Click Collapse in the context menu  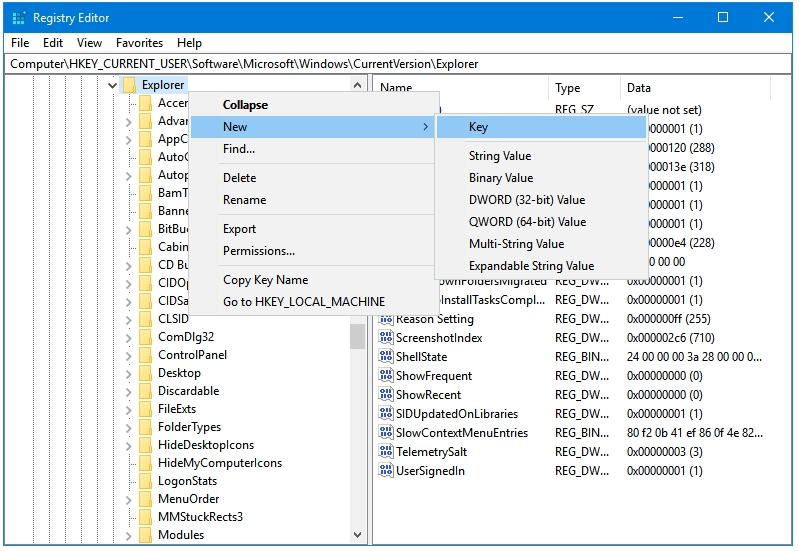click(x=312, y=105)
